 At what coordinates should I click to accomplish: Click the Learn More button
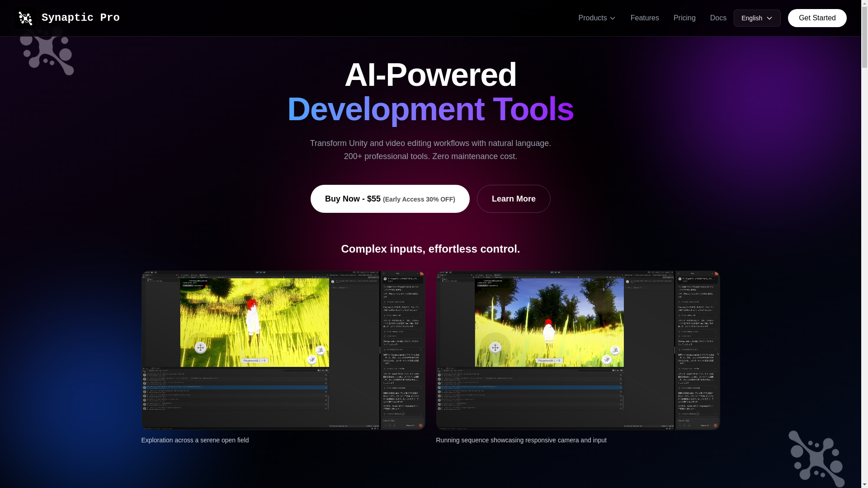[x=514, y=199]
